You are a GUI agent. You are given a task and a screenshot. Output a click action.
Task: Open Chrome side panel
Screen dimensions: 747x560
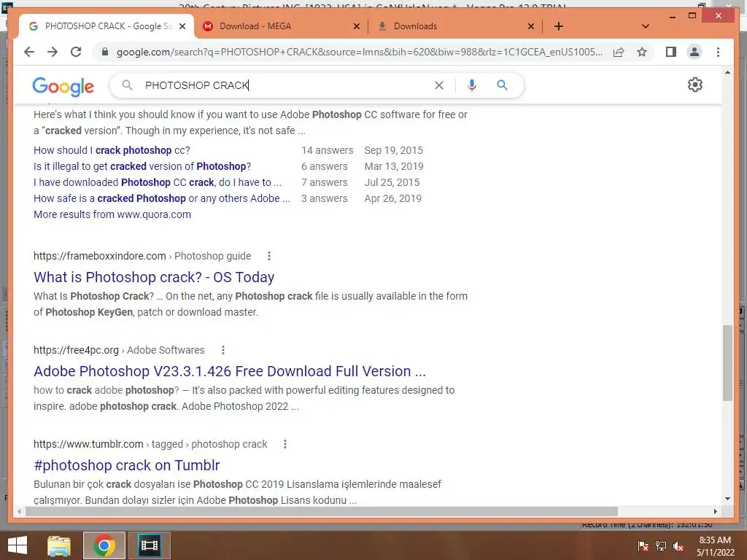[x=671, y=52]
